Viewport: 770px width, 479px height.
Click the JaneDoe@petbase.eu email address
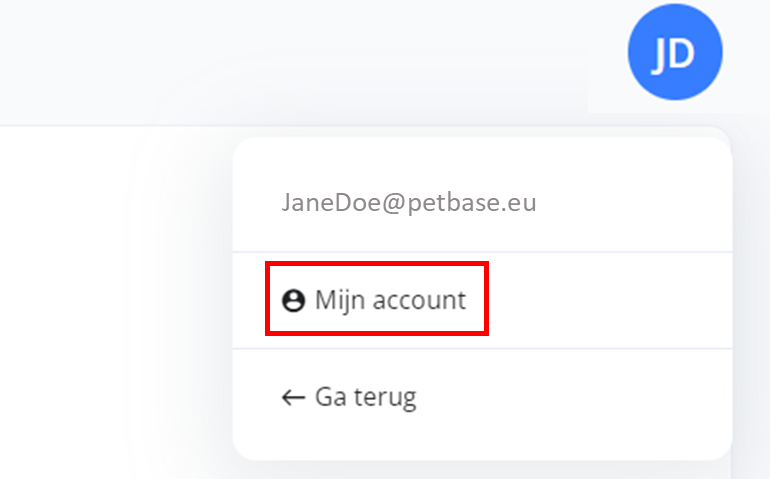pos(409,202)
